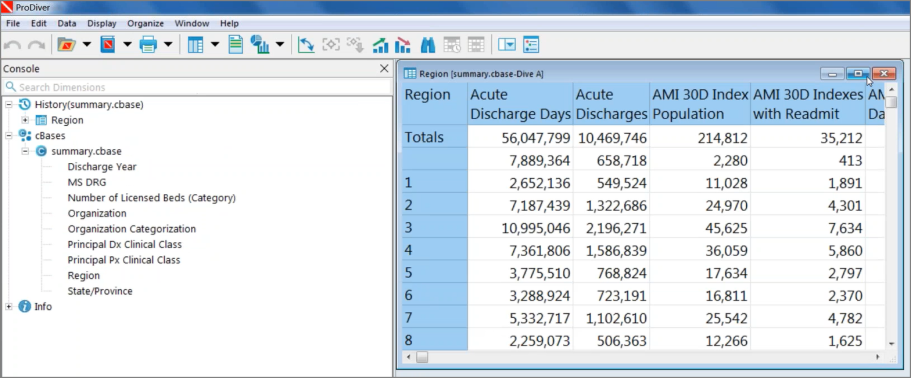Click the focus with down arrow icon
Screen dimensions: 911x378
click(x=355, y=45)
